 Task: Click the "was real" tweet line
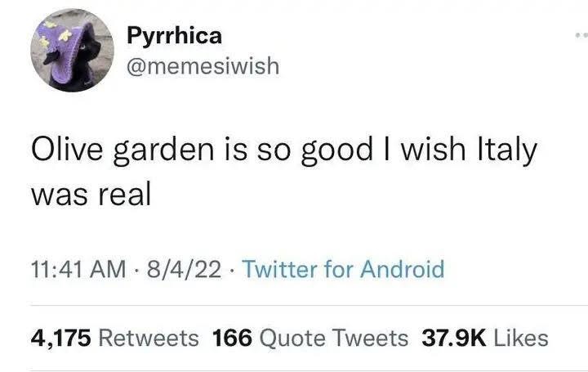[x=91, y=195]
